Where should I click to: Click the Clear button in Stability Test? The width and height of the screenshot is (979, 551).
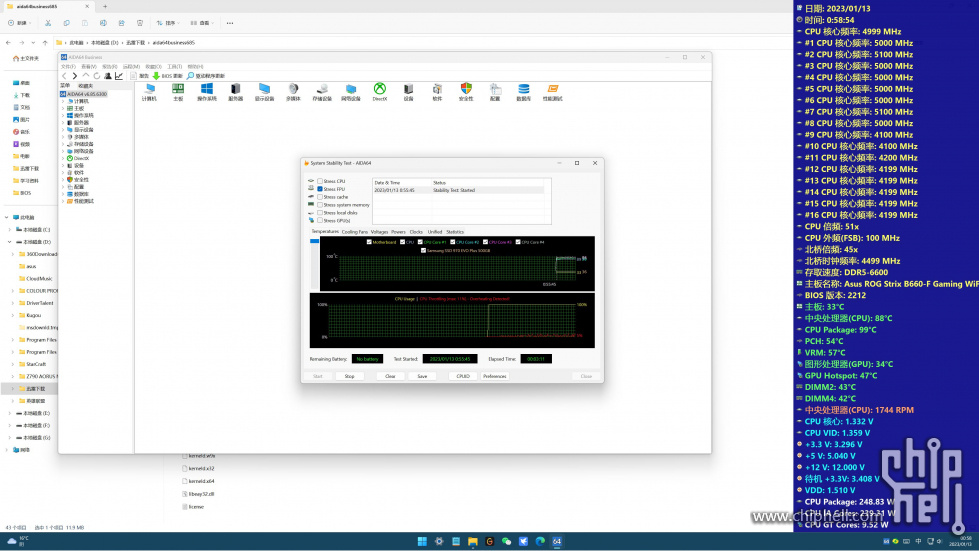[390, 376]
